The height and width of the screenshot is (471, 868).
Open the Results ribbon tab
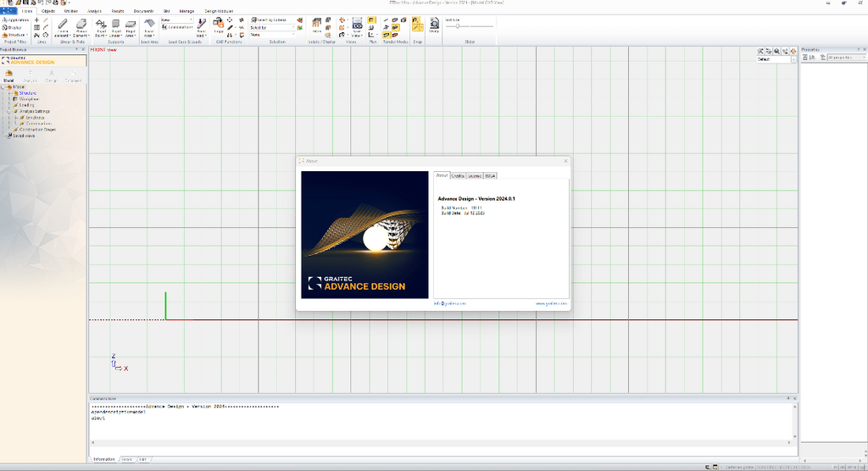[117, 11]
